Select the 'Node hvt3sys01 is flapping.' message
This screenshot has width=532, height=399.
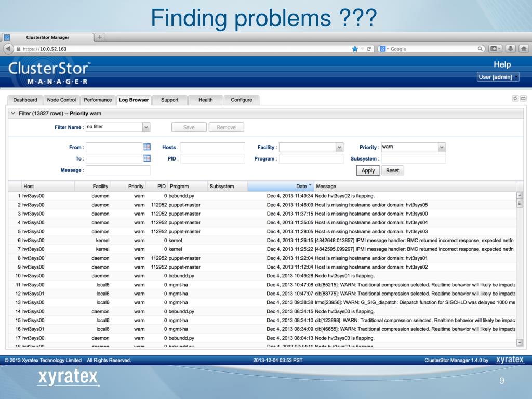tap(345, 276)
